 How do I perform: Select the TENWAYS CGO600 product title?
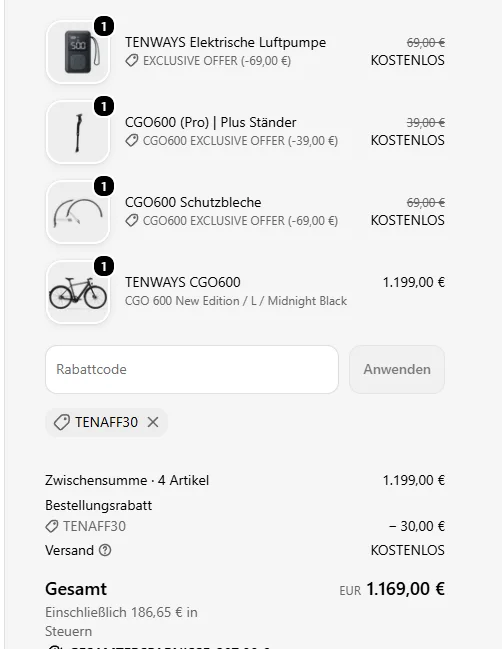point(183,282)
